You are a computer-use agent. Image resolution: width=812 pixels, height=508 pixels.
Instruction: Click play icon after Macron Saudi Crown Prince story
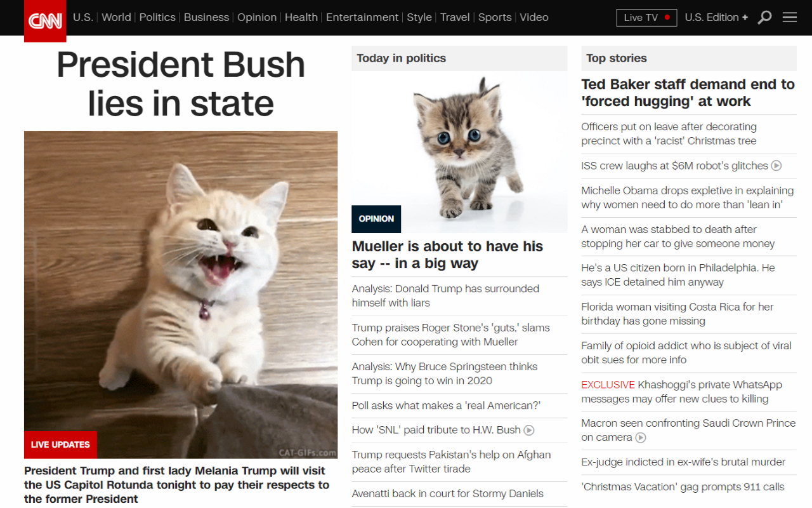pyautogui.click(x=641, y=438)
